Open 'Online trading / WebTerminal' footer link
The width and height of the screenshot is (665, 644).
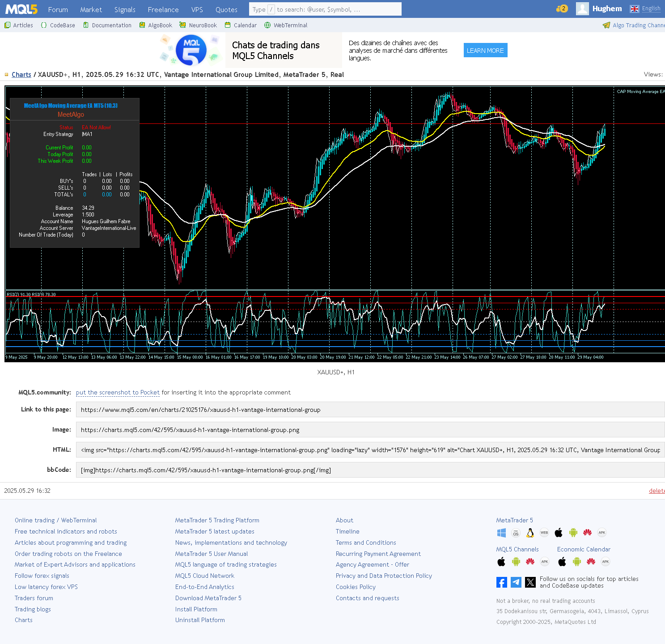point(55,520)
